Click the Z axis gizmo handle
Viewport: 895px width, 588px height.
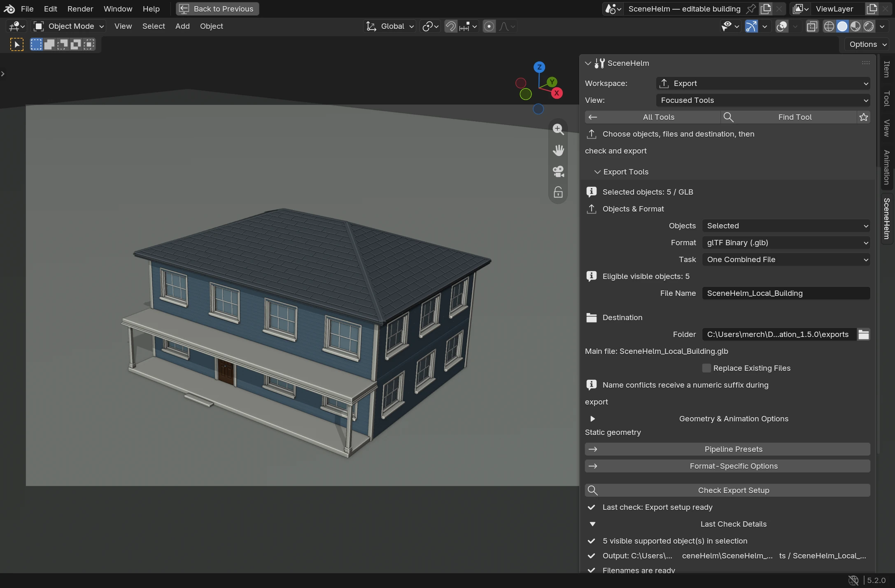tap(539, 67)
